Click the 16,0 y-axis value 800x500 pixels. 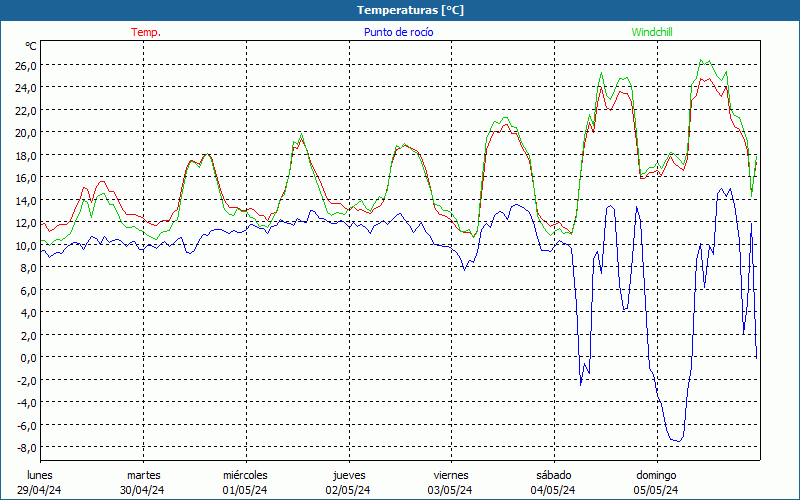[27, 178]
